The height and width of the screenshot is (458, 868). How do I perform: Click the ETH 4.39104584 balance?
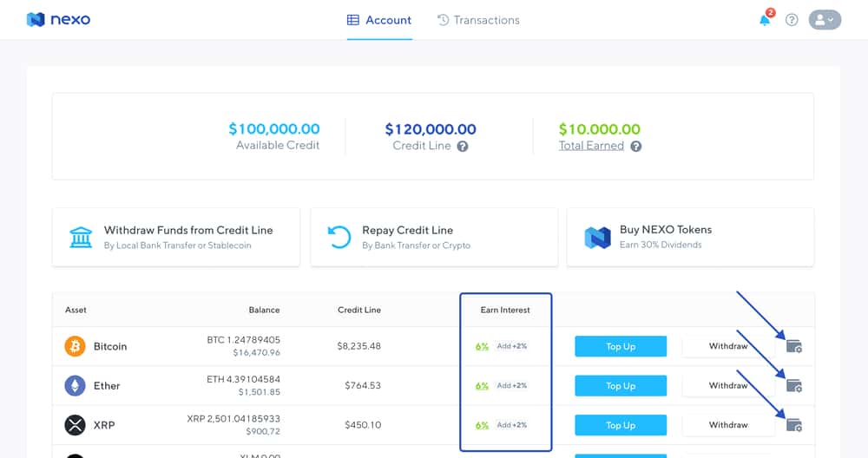(244, 379)
